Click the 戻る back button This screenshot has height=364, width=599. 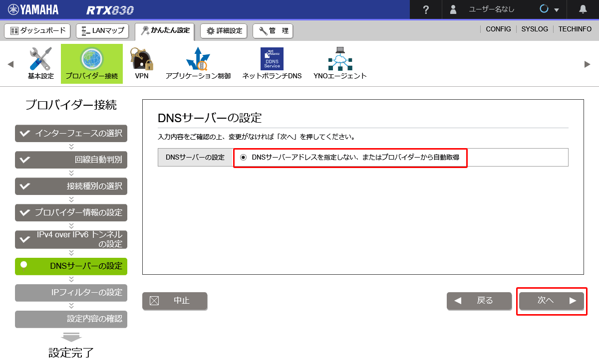479,301
